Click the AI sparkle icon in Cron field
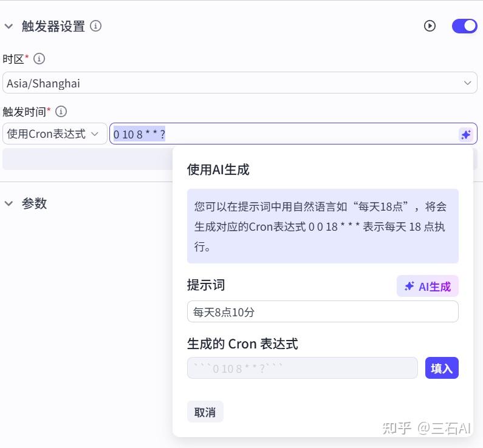Screen dimensions: 483x448 pos(465,135)
